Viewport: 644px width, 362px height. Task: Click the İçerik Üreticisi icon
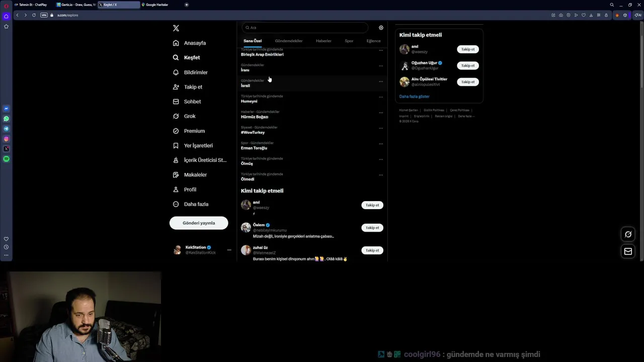[176, 160]
